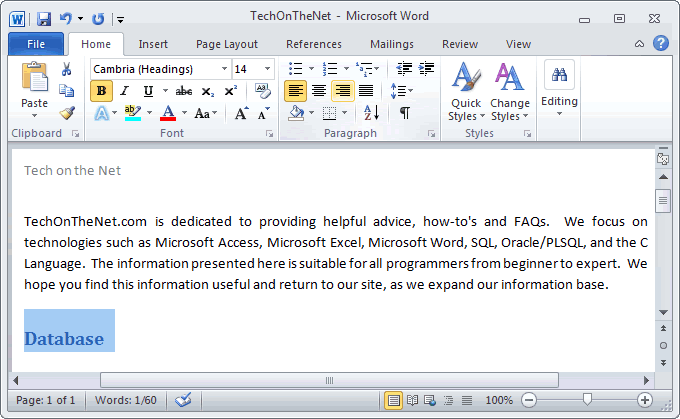Click the Save icon in the quick access toolbar

point(44,19)
